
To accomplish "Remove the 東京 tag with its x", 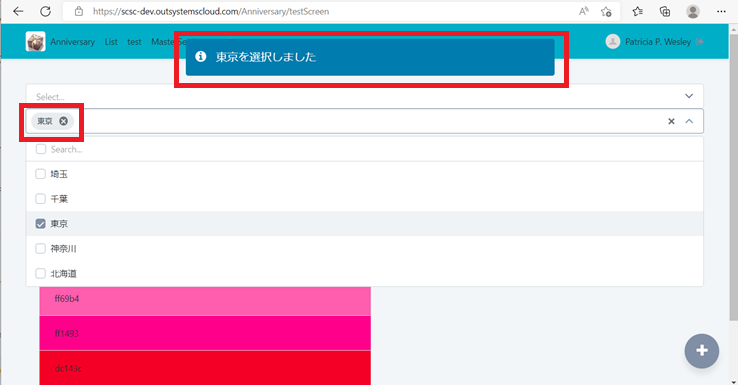I will point(63,121).
